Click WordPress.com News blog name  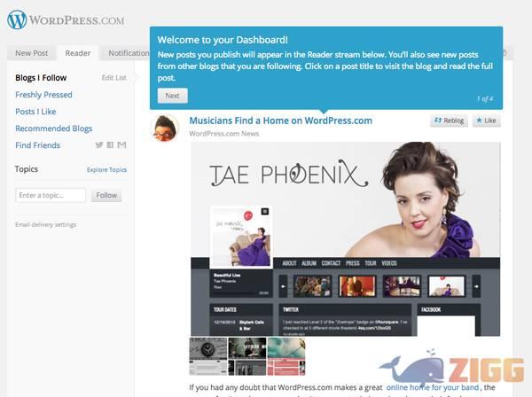[x=224, y=134]
